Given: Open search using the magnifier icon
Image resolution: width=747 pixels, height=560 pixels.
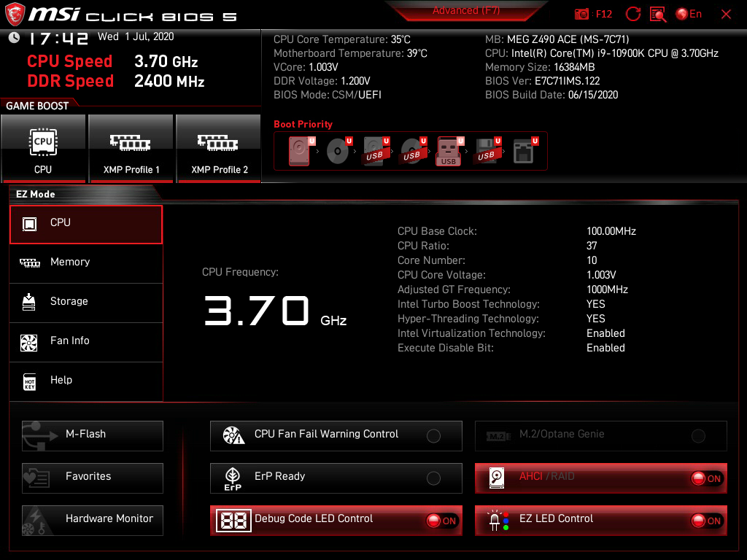Looking at the screenshot, I should point(657,14).
